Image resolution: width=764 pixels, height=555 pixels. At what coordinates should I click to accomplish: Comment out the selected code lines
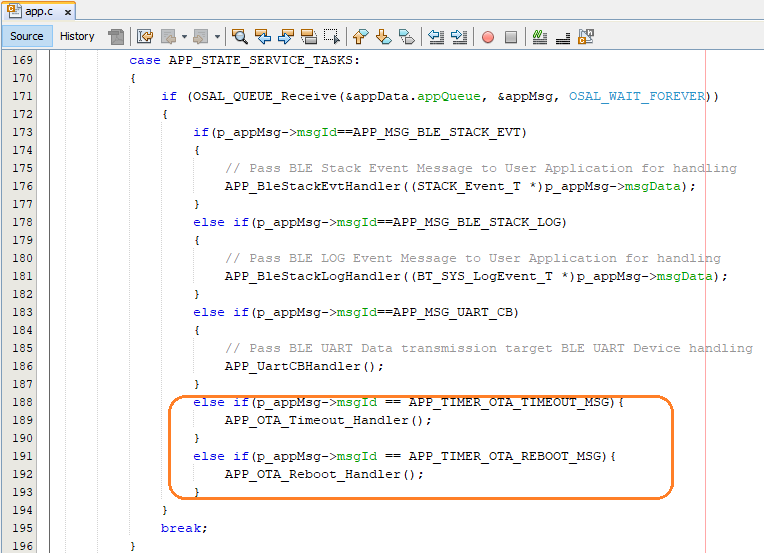pos(540,37)
